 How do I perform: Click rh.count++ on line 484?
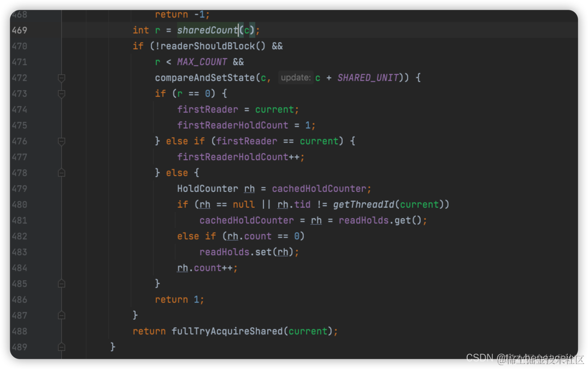(x=205, y=268)
